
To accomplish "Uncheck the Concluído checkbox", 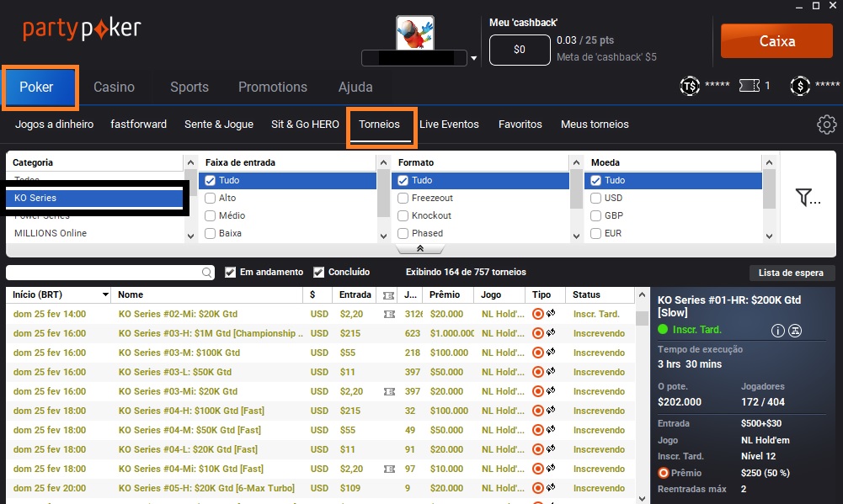I will [x=319, y=273].
